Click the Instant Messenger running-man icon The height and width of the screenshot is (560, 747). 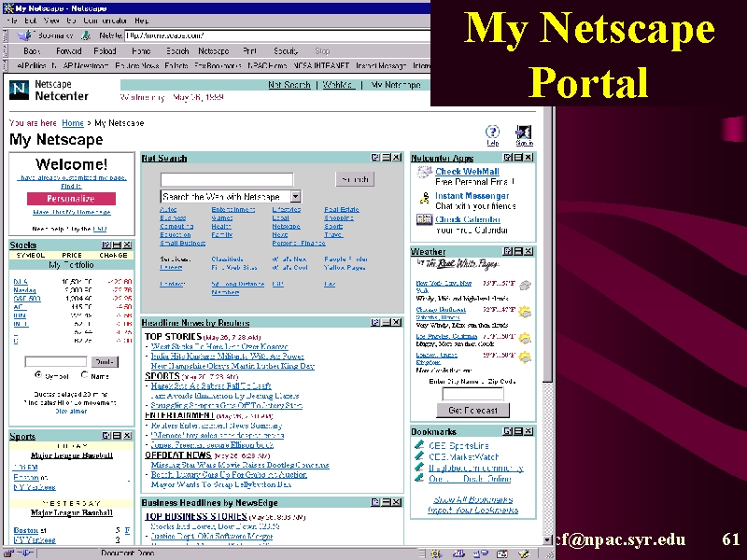pyautogui.click(x=424, y=198)
